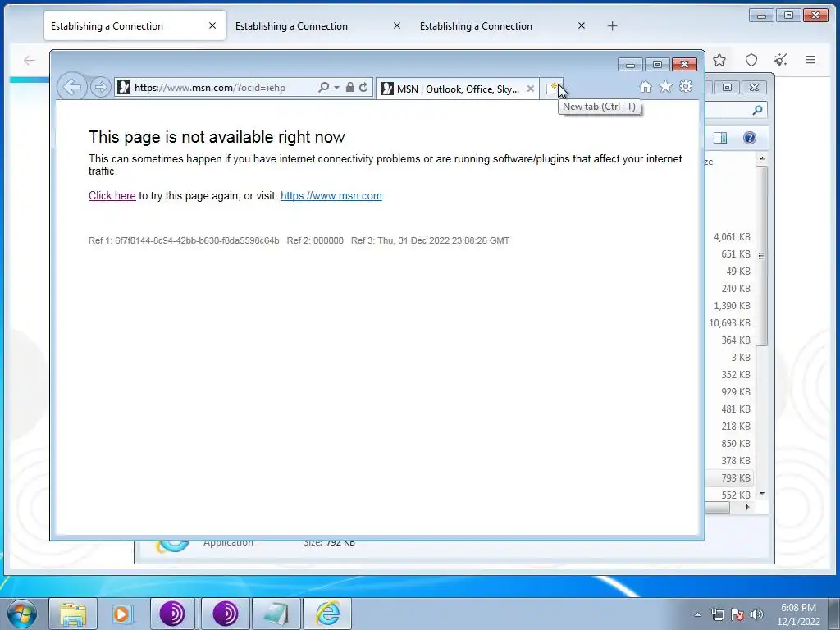Screen dimensions: 840x630
Task: Select file row with size 793 KB
Action: [x=730, y=478]
